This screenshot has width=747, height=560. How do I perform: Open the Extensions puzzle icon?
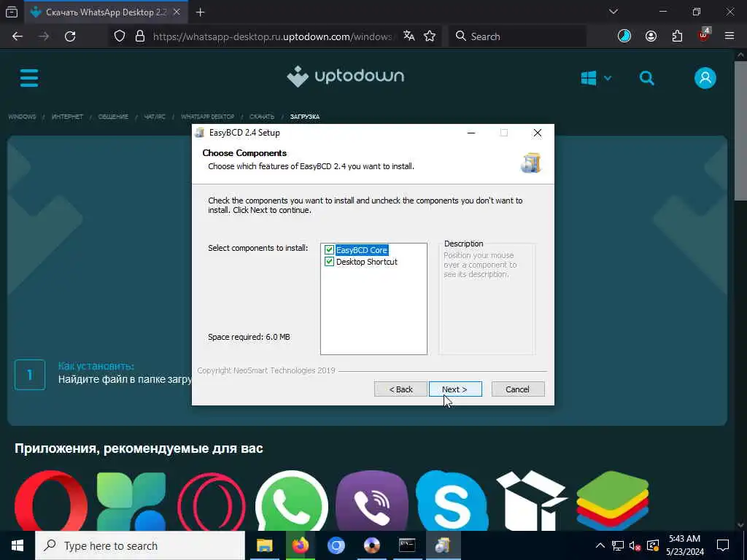[677, 36]
